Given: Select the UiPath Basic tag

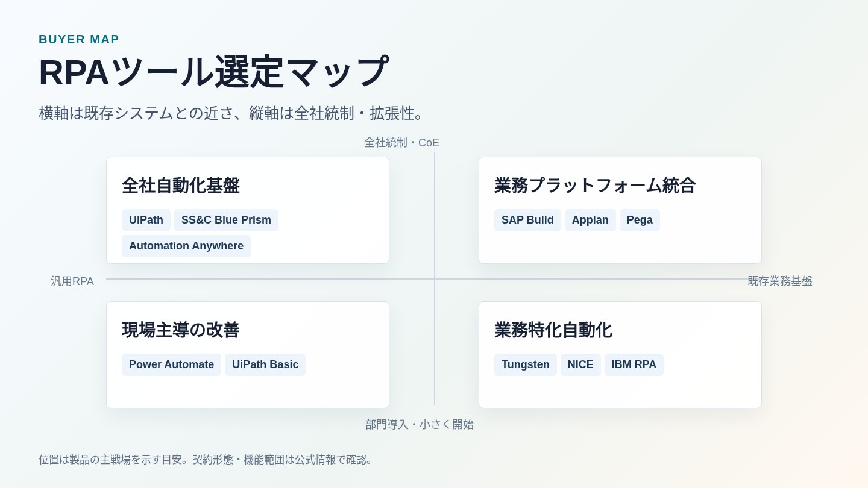Looking at the screenshot, I should pos(265,364).
